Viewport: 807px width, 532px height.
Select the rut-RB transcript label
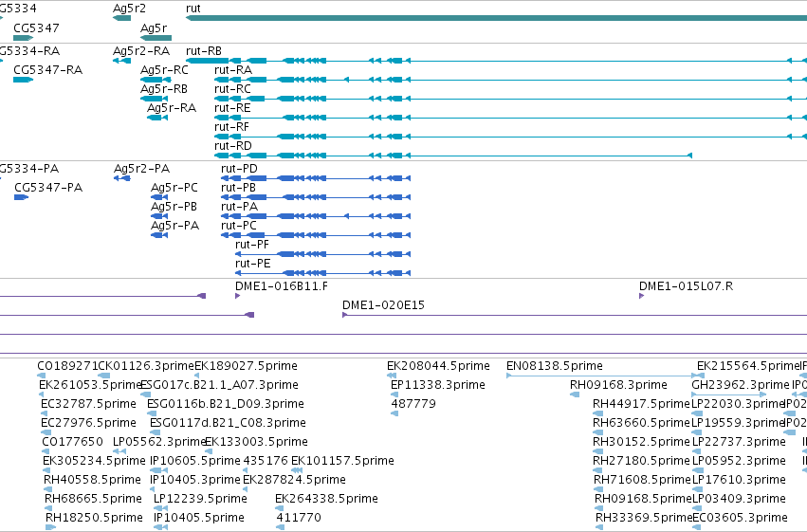(204, 51)
